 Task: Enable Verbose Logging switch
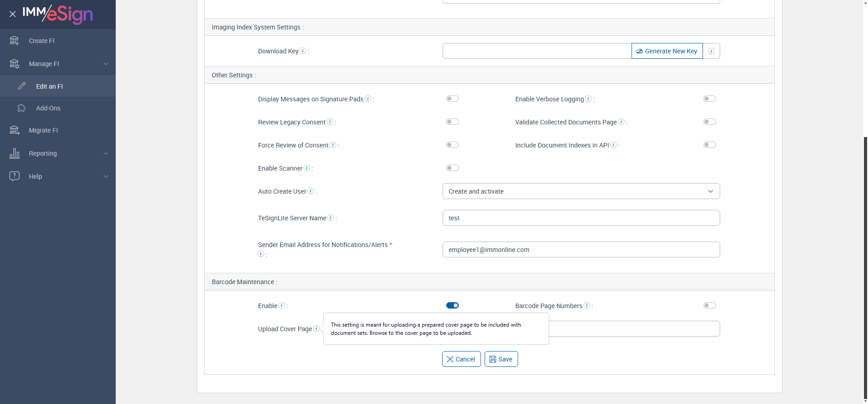pos(709,99)
